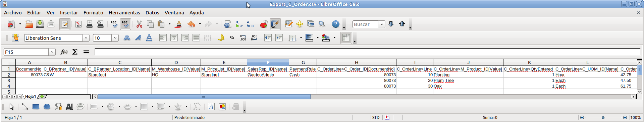Insert a Hyperlink with globe icon
644x122 pixels.
[x=228, y=24]
